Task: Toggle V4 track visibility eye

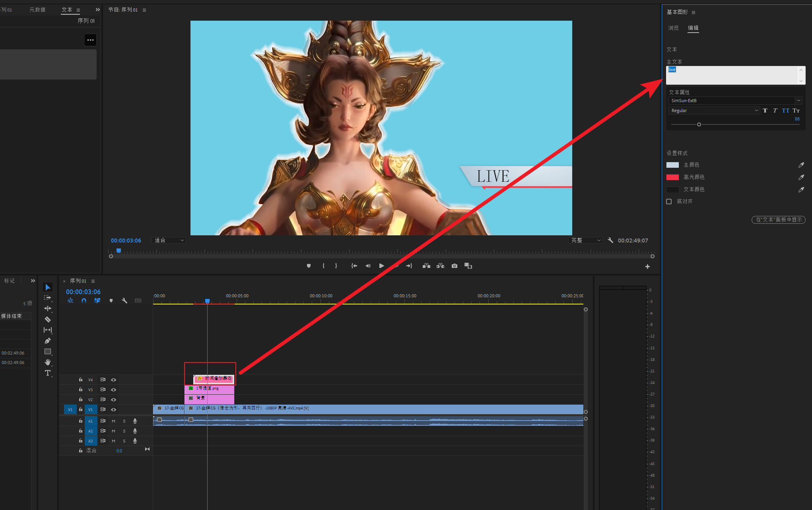Action: point(114,380)
